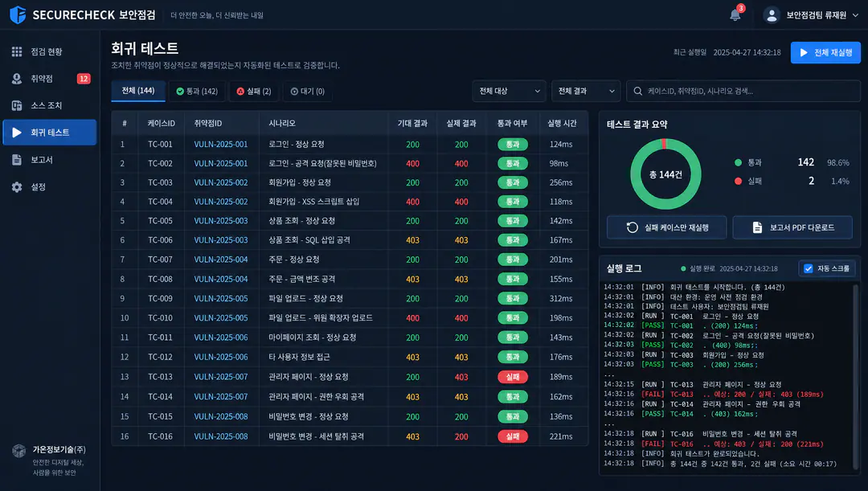Viewport: 868px width, 491px height.
Task: Click the 통과 여부 column header
Action: pos(513,124)
